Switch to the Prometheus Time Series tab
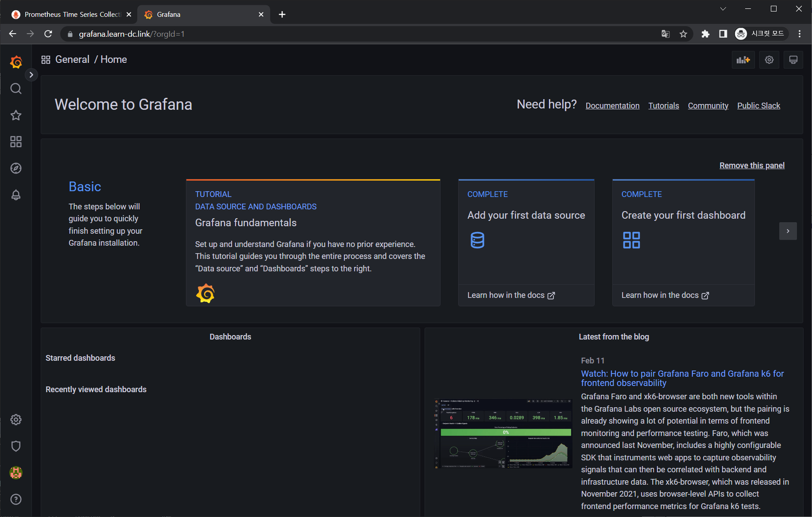Screen dimensions: 812x517 click(x=72, y=15)
